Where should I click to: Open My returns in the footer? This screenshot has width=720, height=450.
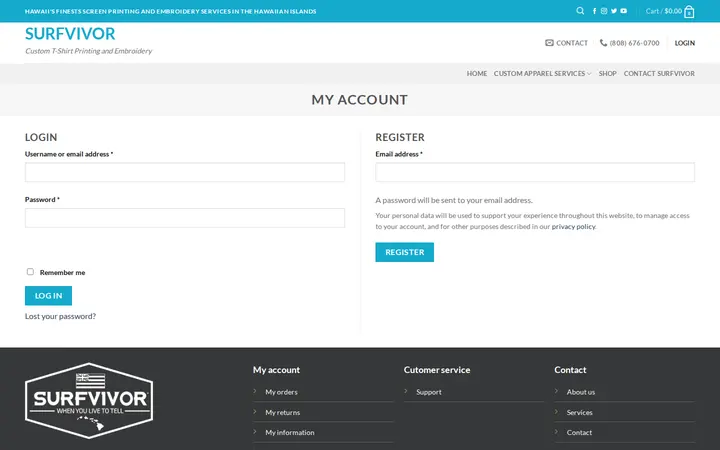[282, 412]
